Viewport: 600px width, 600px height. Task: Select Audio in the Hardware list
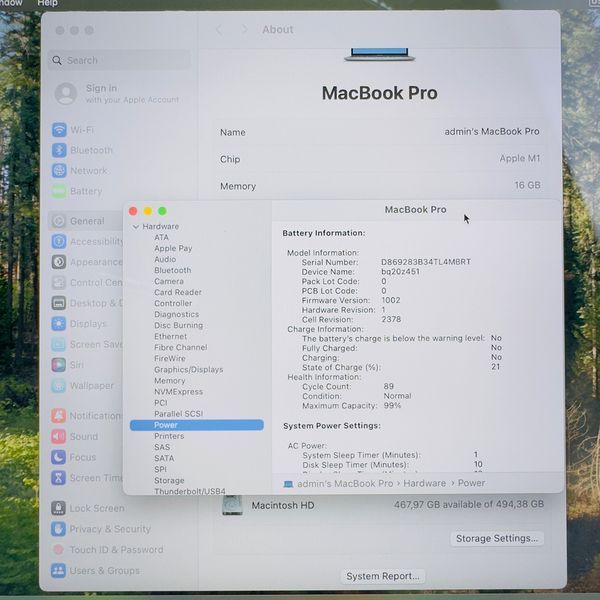tap(165, 259)
